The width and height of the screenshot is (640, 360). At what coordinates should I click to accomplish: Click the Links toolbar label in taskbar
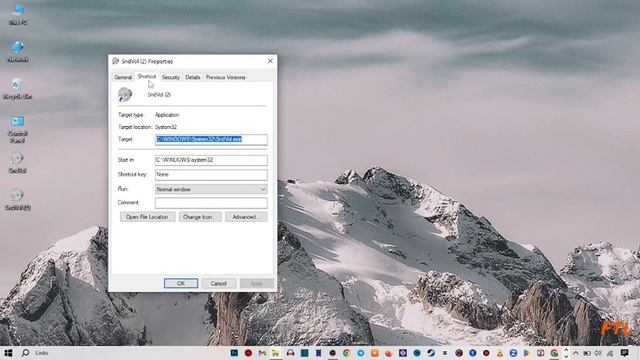[42, 353]
